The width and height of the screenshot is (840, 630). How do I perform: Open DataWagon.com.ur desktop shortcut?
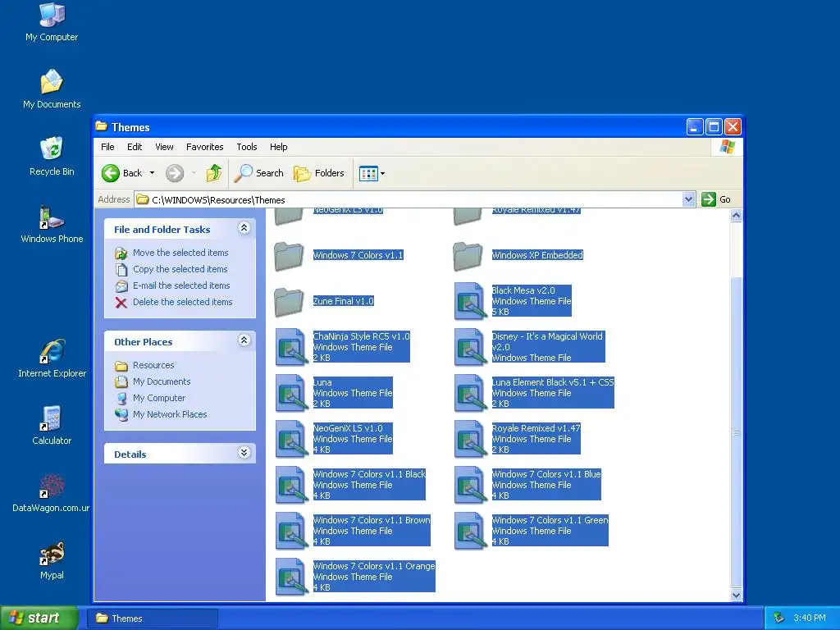(x=52, y=493)
